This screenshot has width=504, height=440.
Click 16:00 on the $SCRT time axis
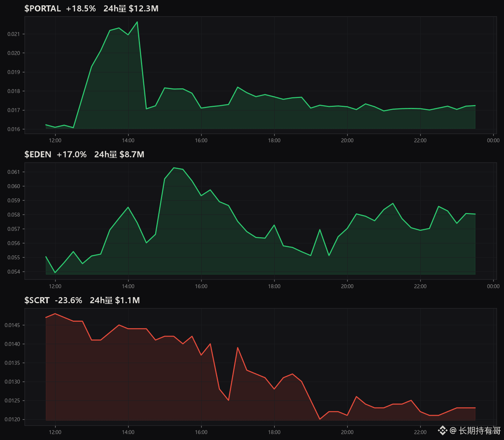coord(201,432)
